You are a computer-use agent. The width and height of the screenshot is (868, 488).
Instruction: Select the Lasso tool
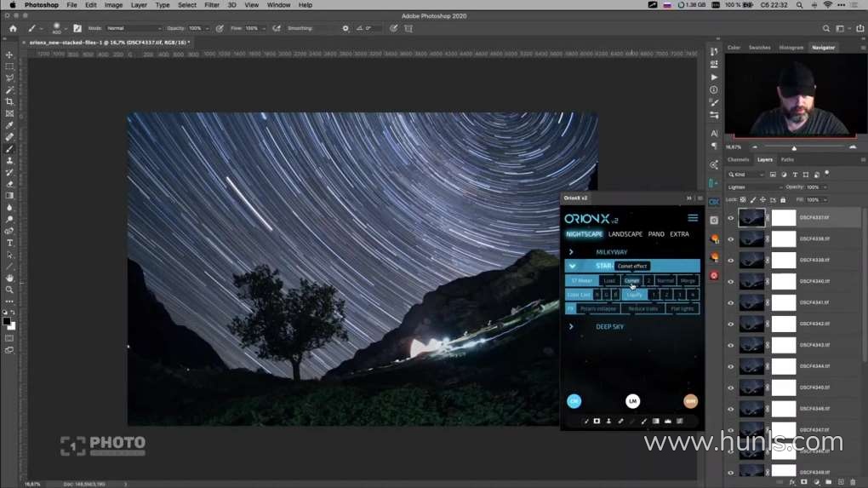9,78
